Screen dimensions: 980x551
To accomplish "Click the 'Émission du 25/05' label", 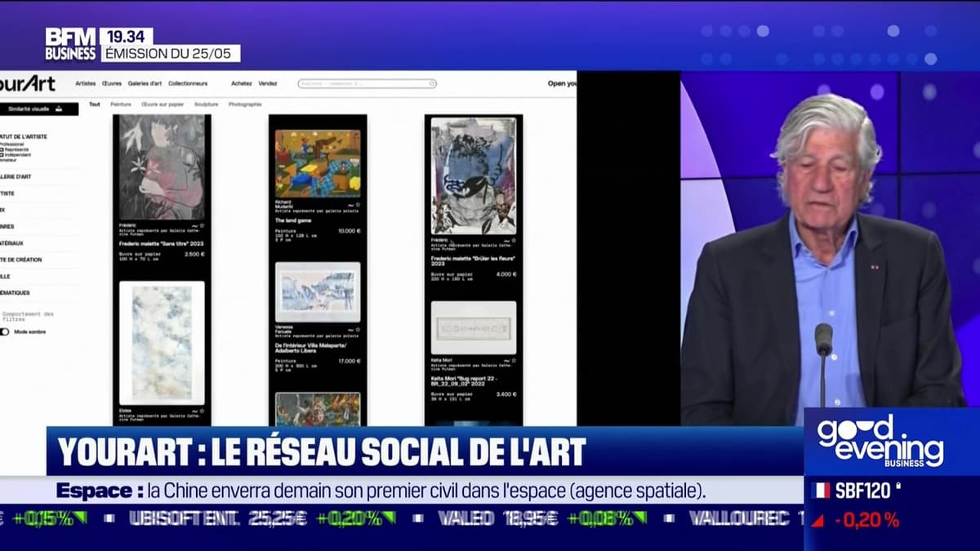I will [171, 53].
